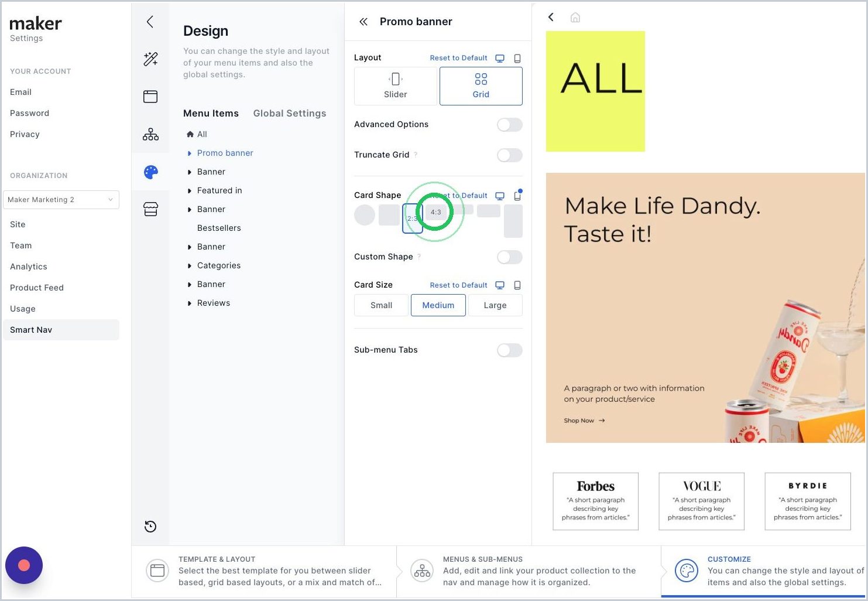Select desktop device icon in Card Size row
The image size is (868, 601).
pyautogui.click(x=500, y=285)
